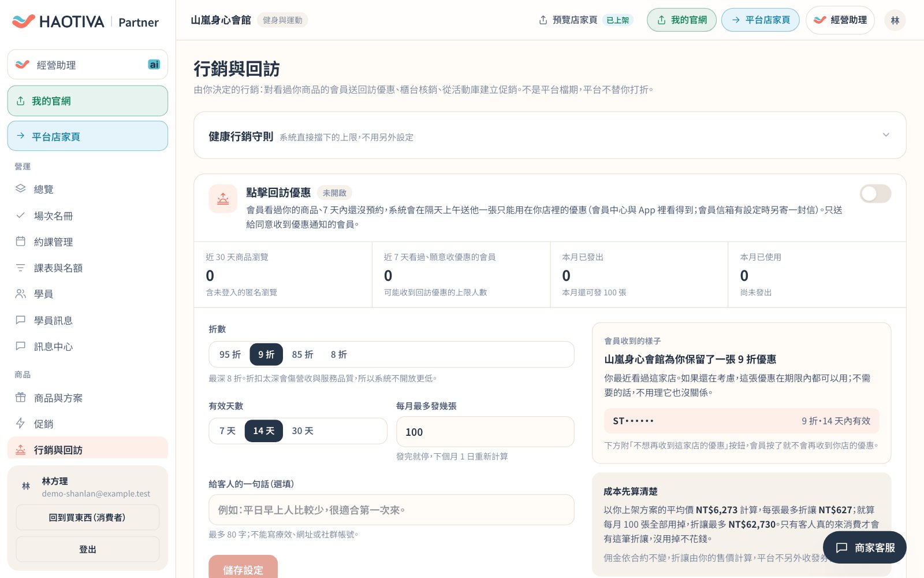
Task: Click the 訊息中心 chat icon
Action: click(x=21, y=346)
